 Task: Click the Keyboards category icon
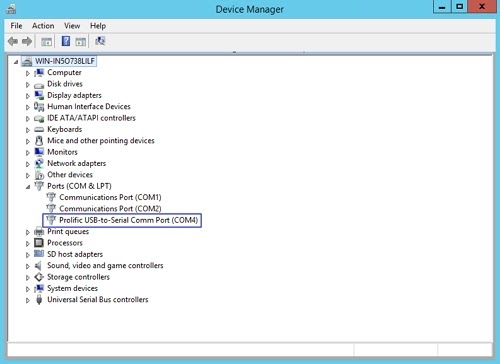(39, 129)
